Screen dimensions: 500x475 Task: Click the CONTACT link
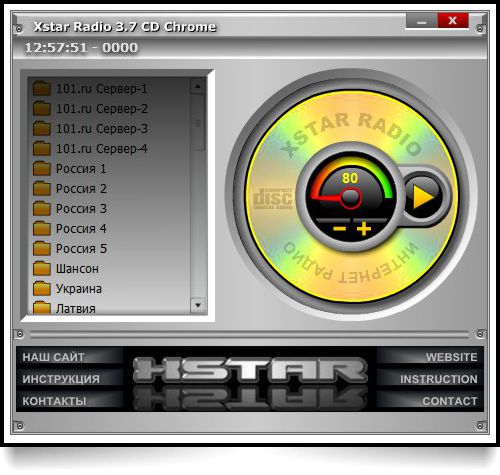450,401
